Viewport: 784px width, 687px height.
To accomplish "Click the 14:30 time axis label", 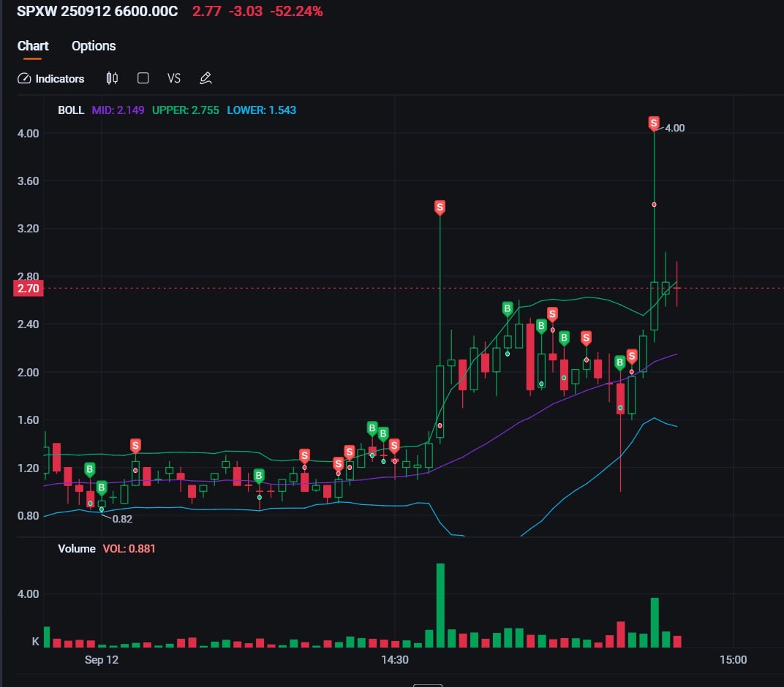I will (394, 659).
